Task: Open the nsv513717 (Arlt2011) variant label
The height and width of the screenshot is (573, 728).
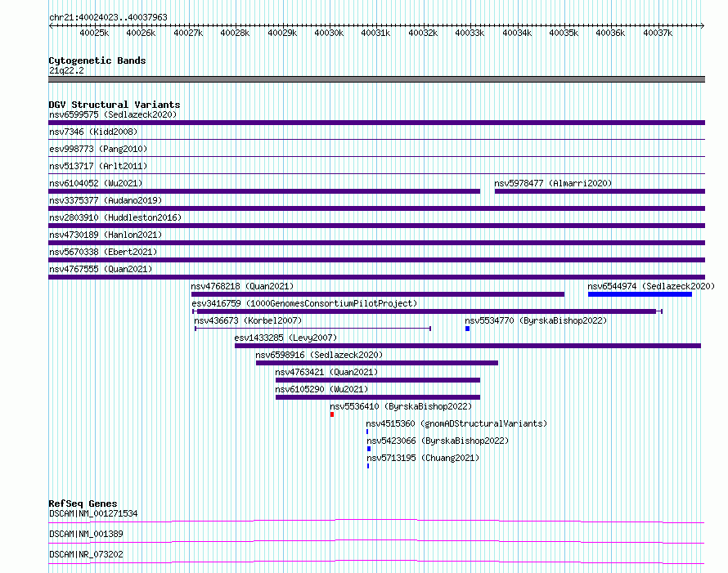Action: coord(98,166)
